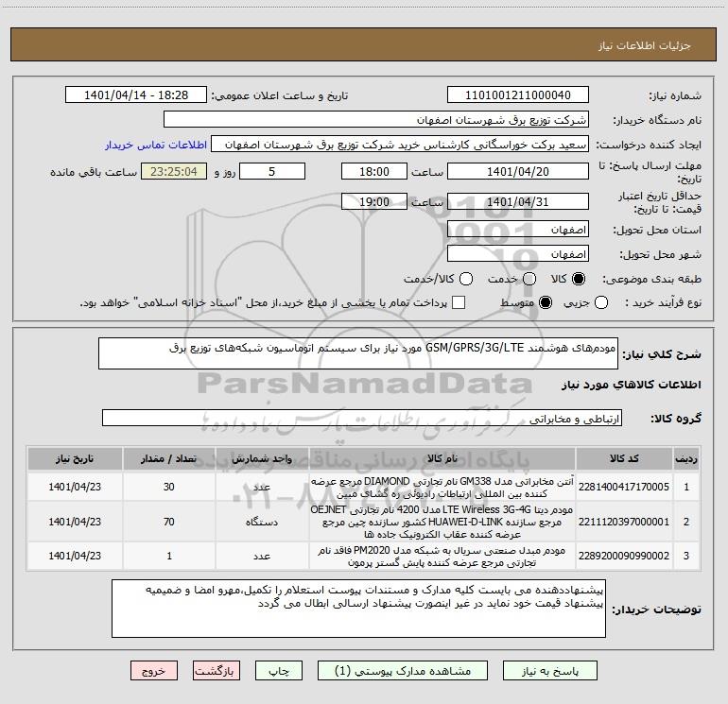Click unit دستگاه in row 2
Image resolution: width=728 pixels, height=704 pixels.
262,522
